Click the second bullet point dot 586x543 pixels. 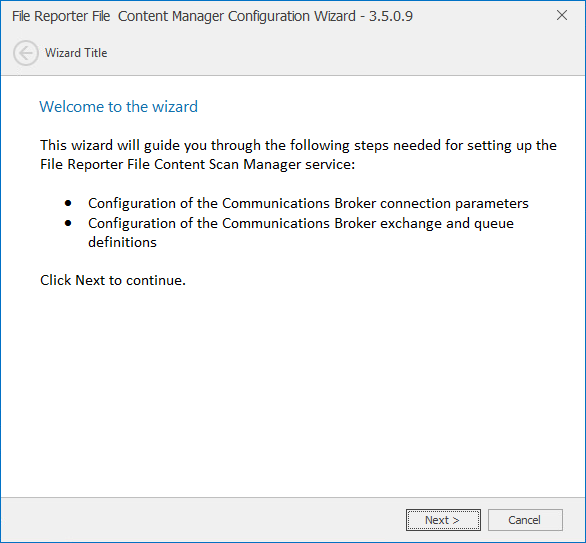pos(68,223)
